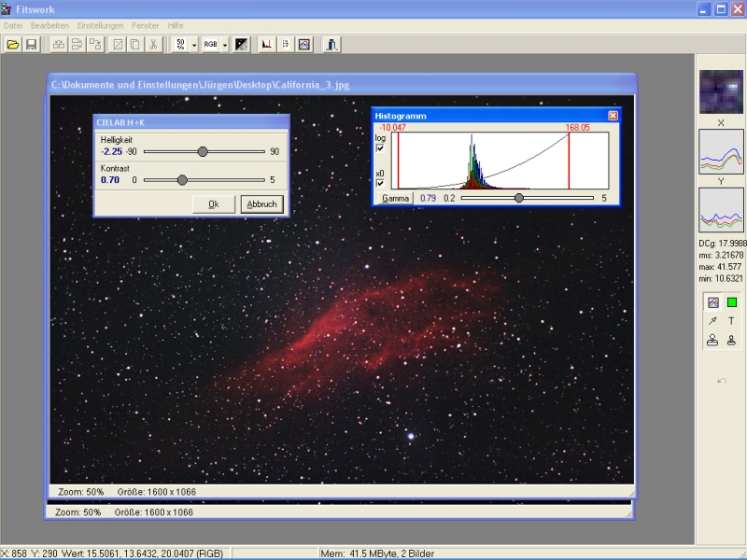Viewport: 747px width, 560px height.
Task: Toggle the log checkbox in Histogramm
Action: pos(380,148)
